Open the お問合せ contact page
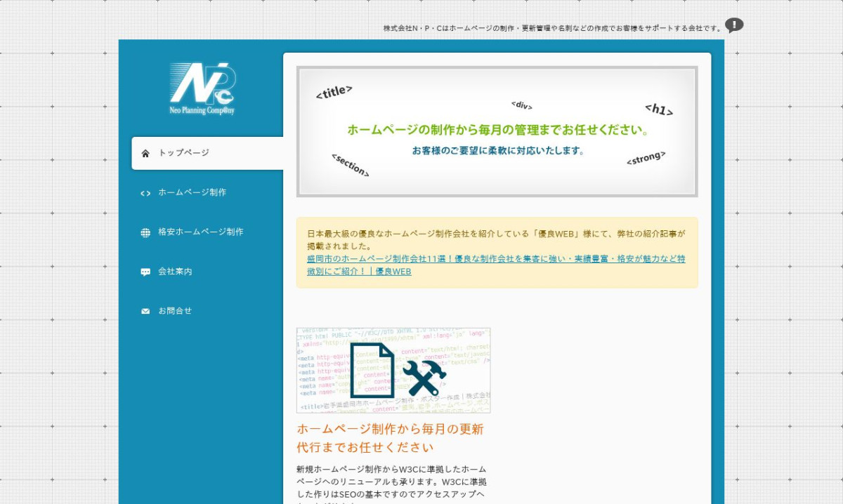 175,310
